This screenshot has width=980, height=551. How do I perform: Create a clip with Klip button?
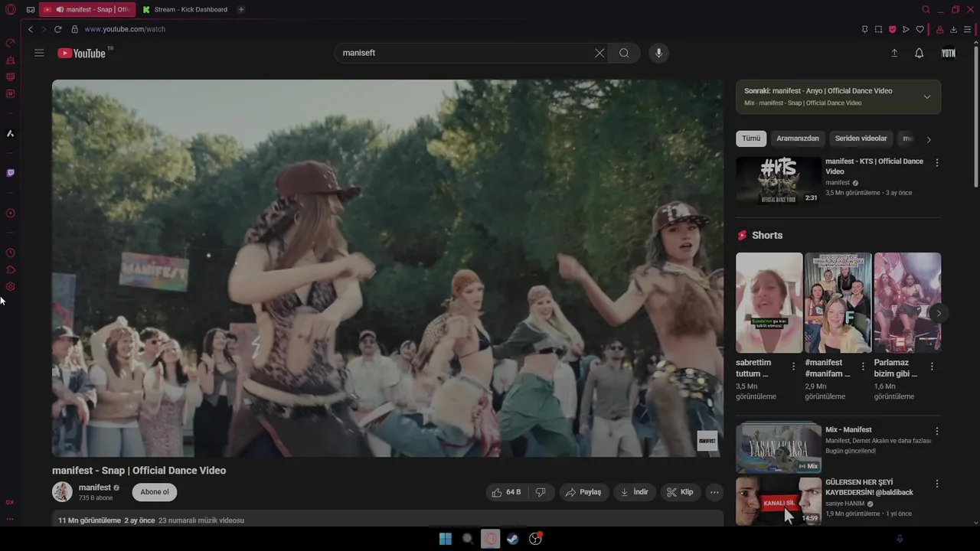click(x=680, y=492)
